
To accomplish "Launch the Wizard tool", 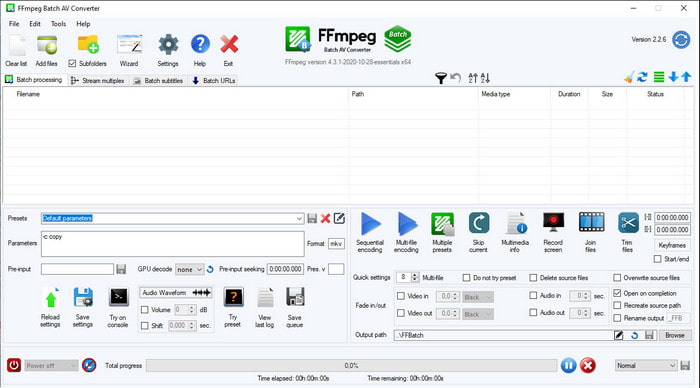I will click(129, 45).
